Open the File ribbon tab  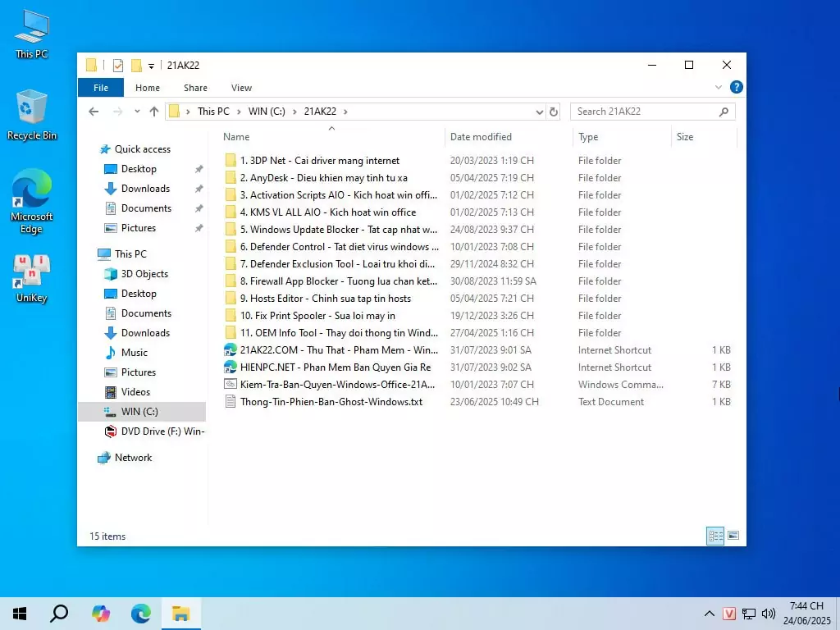coord(101,88)
